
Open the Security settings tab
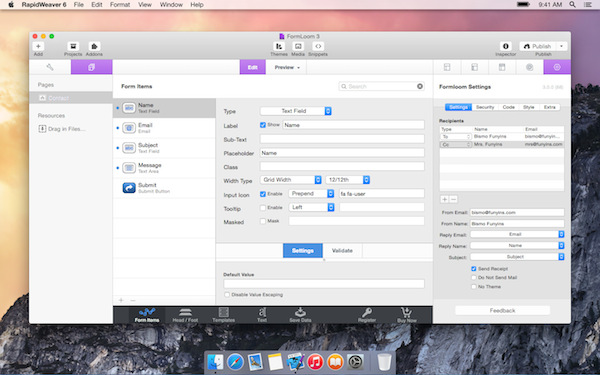pyautogui.click(x=485, y=107)
